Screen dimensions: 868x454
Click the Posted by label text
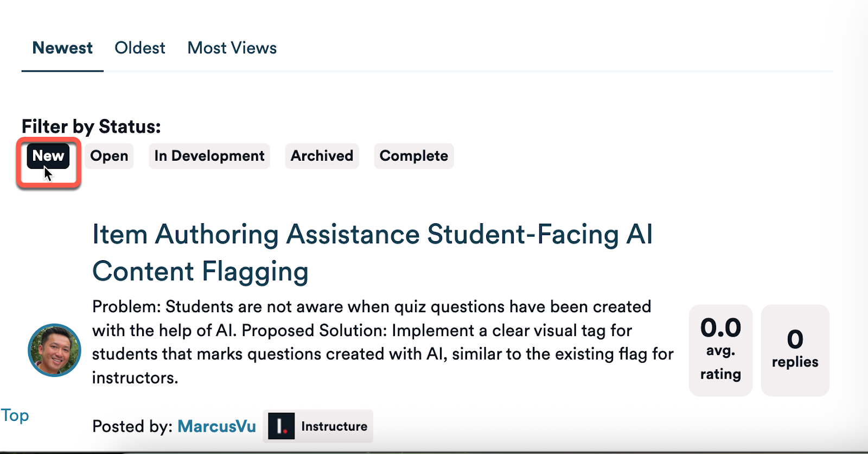(x=132, y=426)
